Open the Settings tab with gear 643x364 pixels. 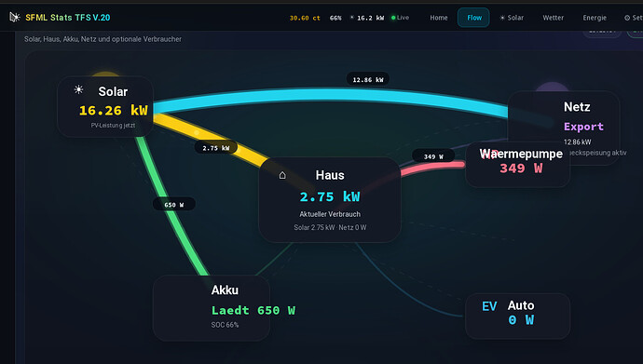point(633,18)
